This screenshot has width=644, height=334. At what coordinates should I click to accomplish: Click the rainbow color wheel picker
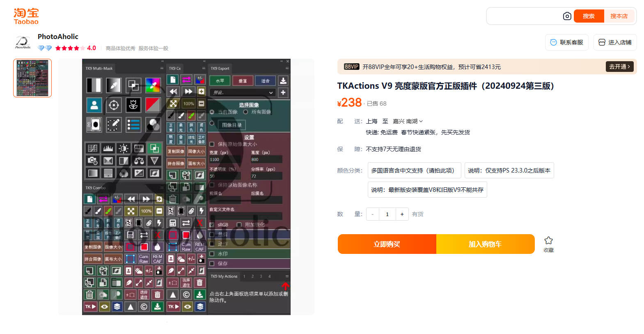[153, 85]
